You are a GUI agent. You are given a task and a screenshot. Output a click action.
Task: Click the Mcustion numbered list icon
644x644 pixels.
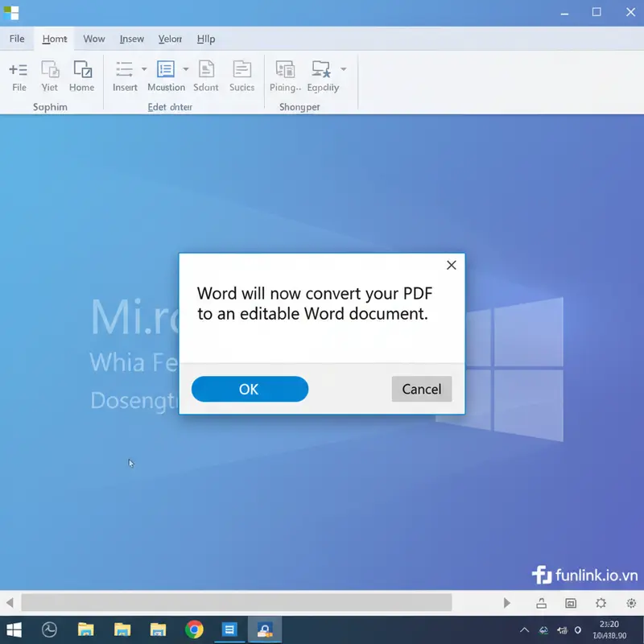164,68
